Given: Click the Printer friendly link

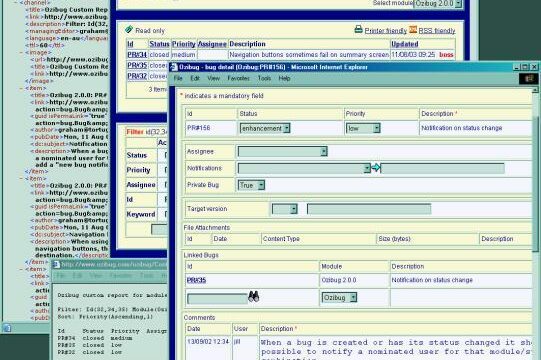Looking at the screenshot, I should coord(386,31).
